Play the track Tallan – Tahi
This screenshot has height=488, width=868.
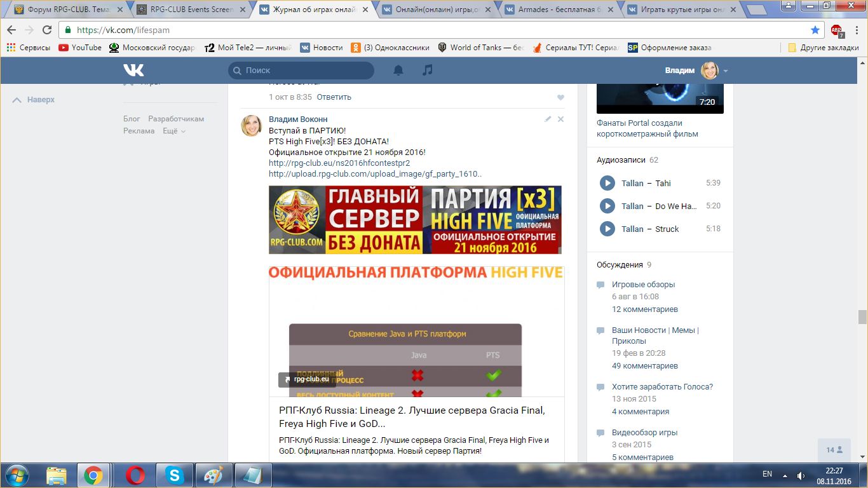point(607,183)
